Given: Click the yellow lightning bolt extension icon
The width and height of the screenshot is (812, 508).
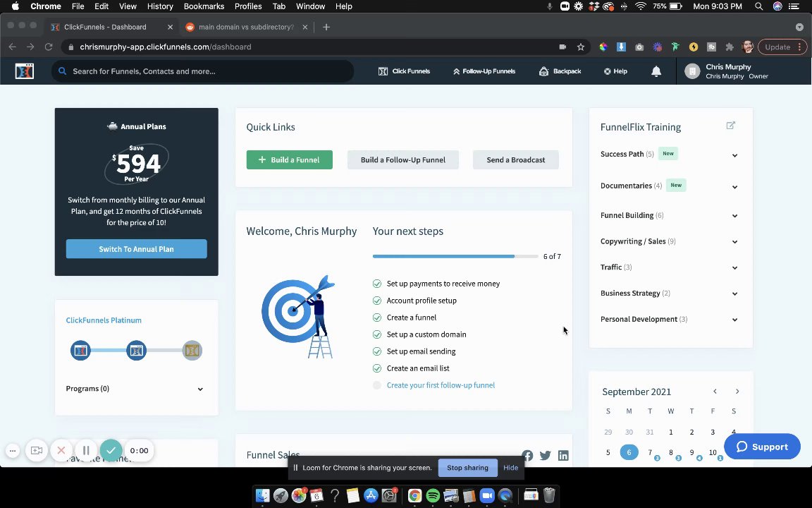Looking at the screenshot, I should click(x=694, y=47).
